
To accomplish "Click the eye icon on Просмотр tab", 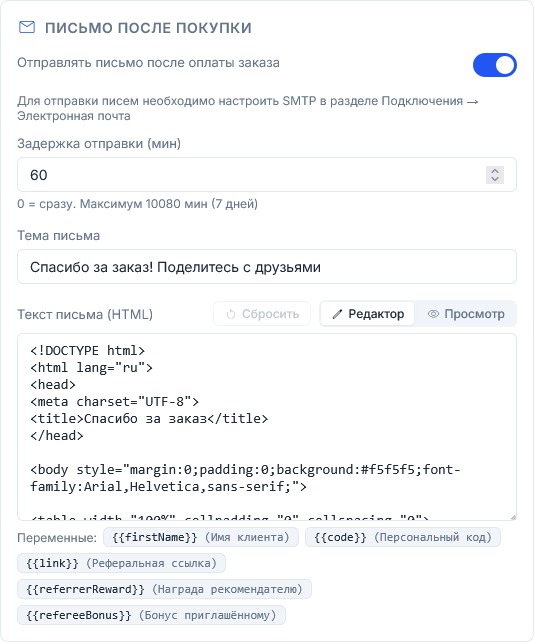I will coord(433,314).
